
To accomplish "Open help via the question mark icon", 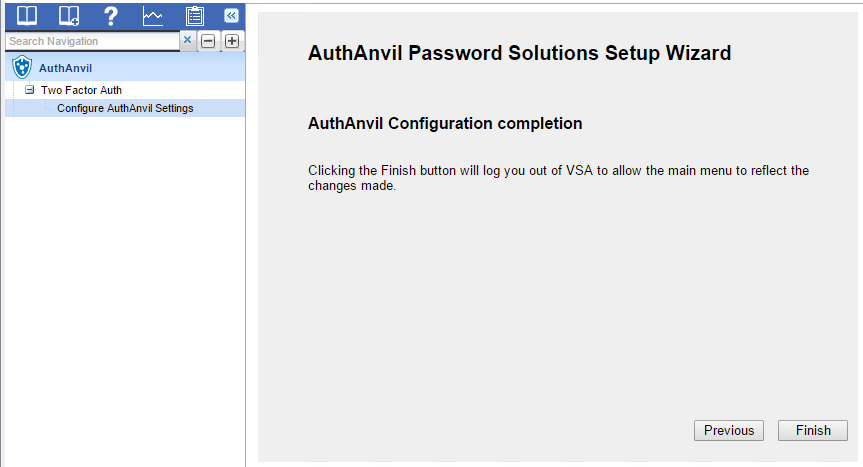I will pyautogui.click(x=111, y=15).
